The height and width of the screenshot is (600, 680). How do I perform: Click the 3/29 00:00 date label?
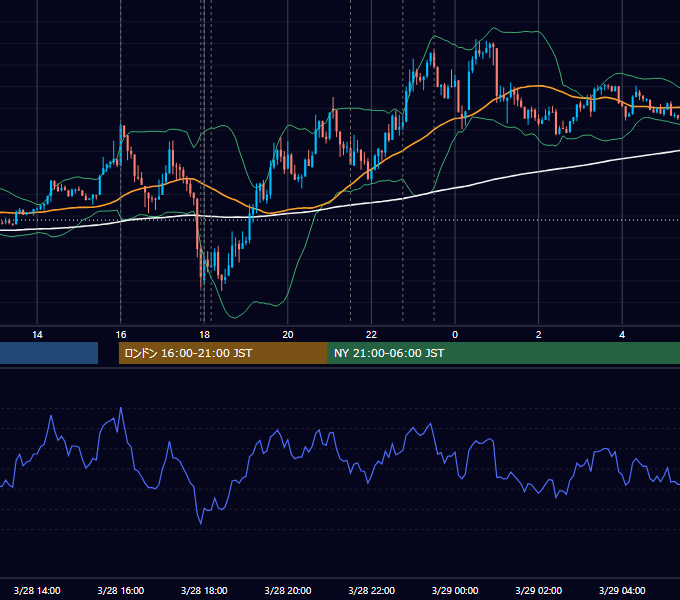point(455,590)
